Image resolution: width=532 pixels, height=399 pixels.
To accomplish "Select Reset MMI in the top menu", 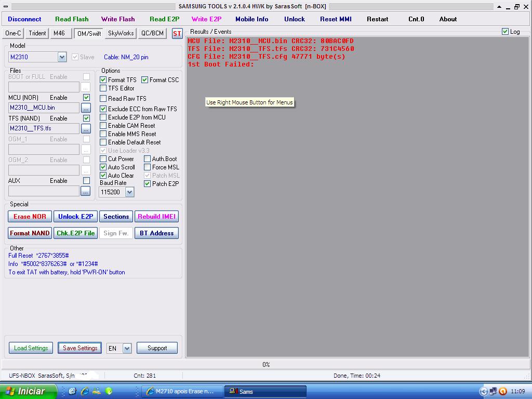I will 336,19.
